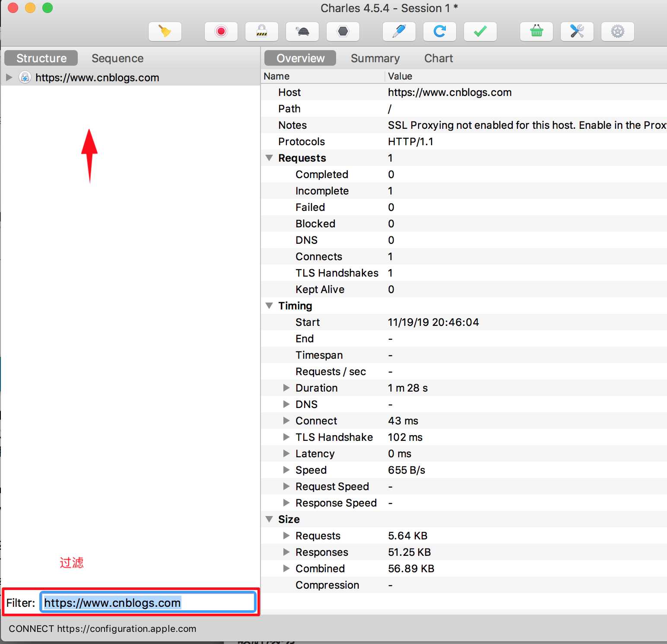Expand the https://www.cnblogs.com tree node
Viewport: 667px width, 644px height.
pos(9,77)
